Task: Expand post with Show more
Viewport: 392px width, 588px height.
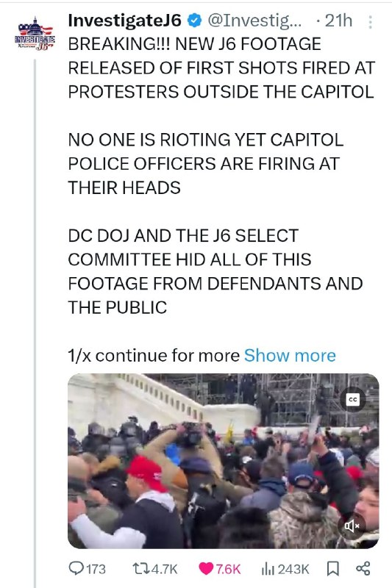Action: coord(290,356)
